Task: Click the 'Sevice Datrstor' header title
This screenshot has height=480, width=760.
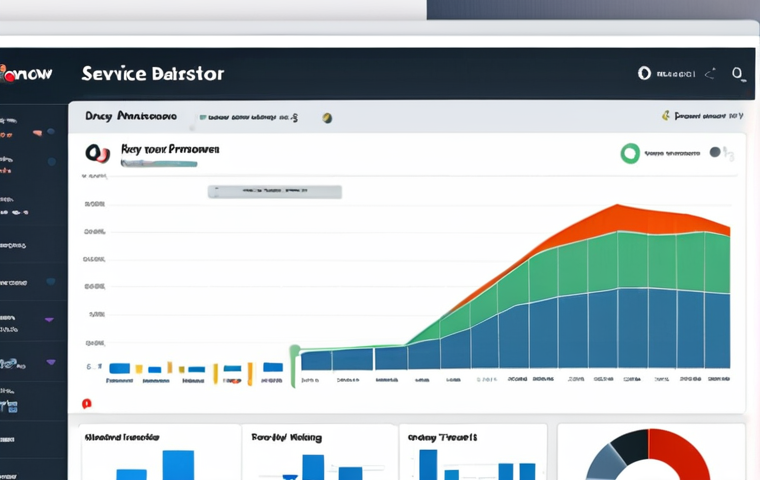Action: [x=153, y=74]
